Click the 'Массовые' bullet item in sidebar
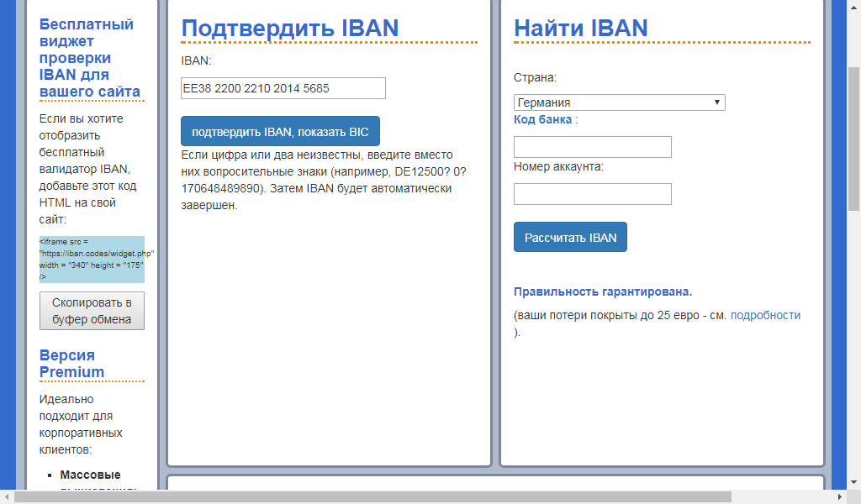The width and height of the screenshot is (861, 504). tap(90, 475)
